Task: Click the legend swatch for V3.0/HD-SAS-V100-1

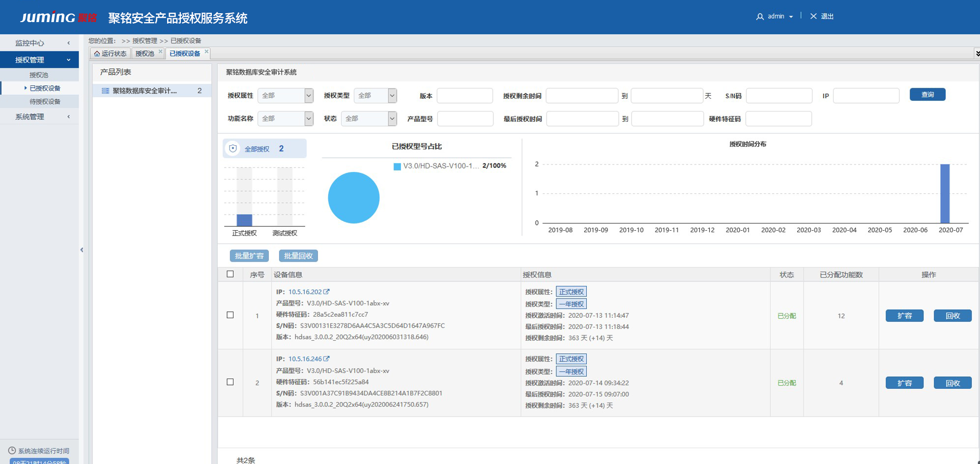Action: 397,166
